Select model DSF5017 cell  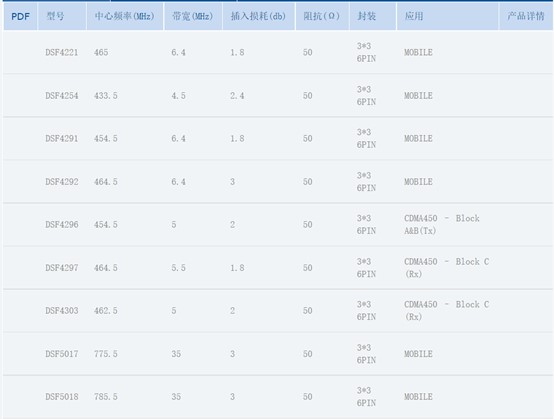(x=61, y=354)
